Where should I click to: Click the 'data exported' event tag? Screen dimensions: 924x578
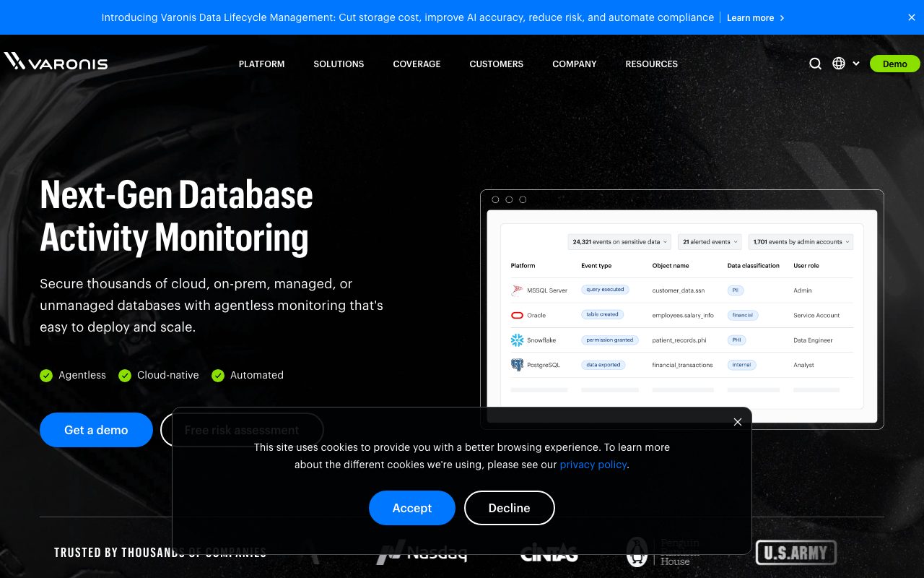coord(603,365)
